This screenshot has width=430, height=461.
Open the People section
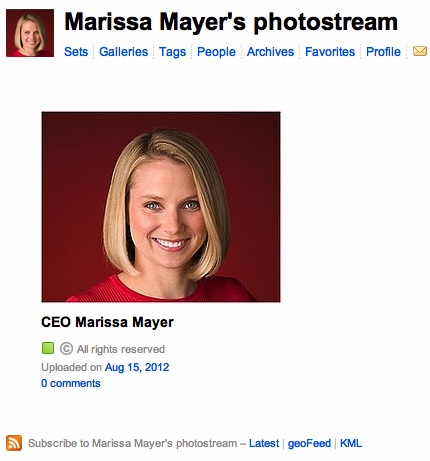216,52
